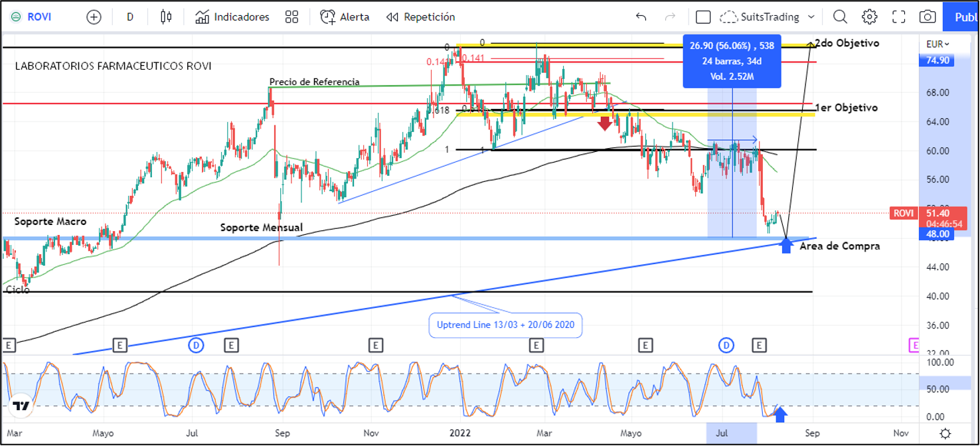
Task: Open the indicator templates grid icon
Action: click(x=291, y=17)
